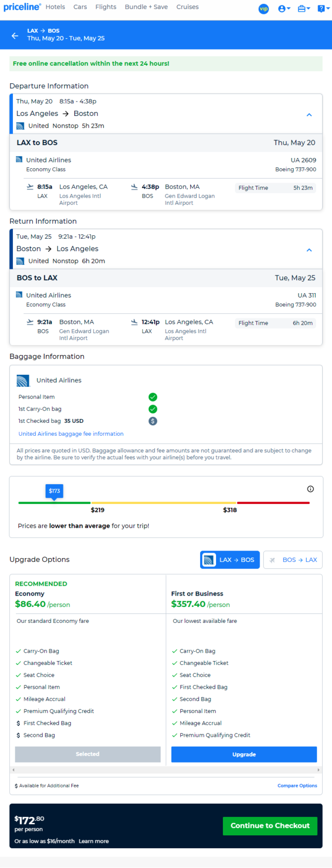Collapse the return flight details chevron

309,250
